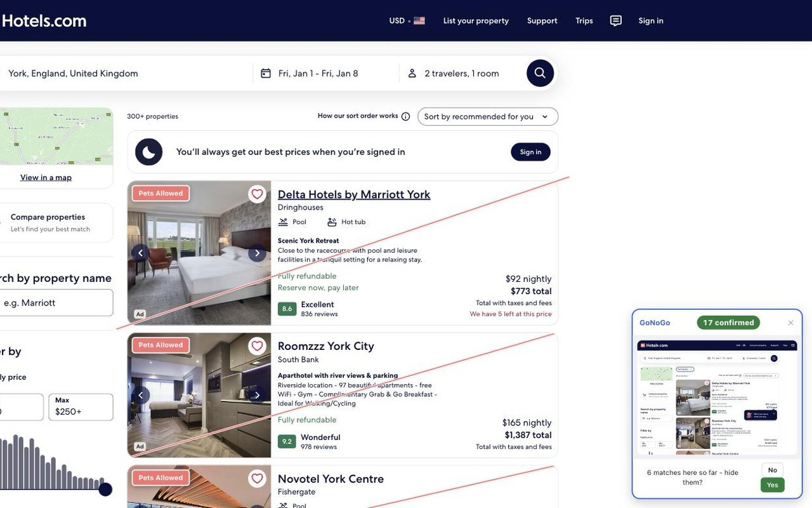Open the messages chat icon in header
The image size is (812, 508).
click(x=615, y=21)
